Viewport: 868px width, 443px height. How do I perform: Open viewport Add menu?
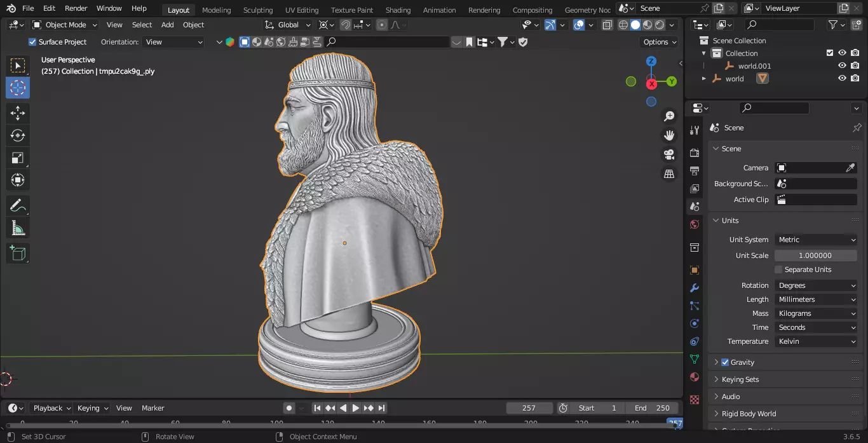click(167, 25)
